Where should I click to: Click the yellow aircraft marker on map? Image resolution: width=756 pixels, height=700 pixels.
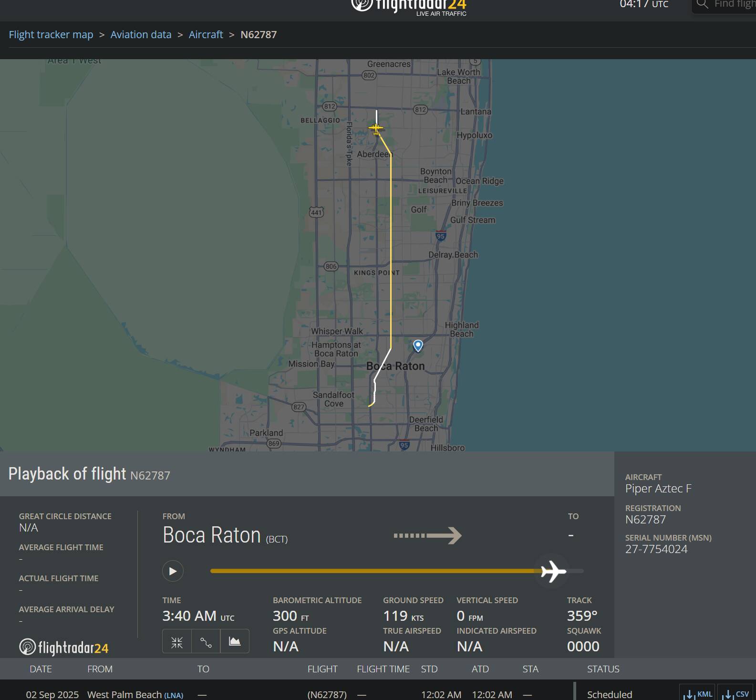[376, 128]
